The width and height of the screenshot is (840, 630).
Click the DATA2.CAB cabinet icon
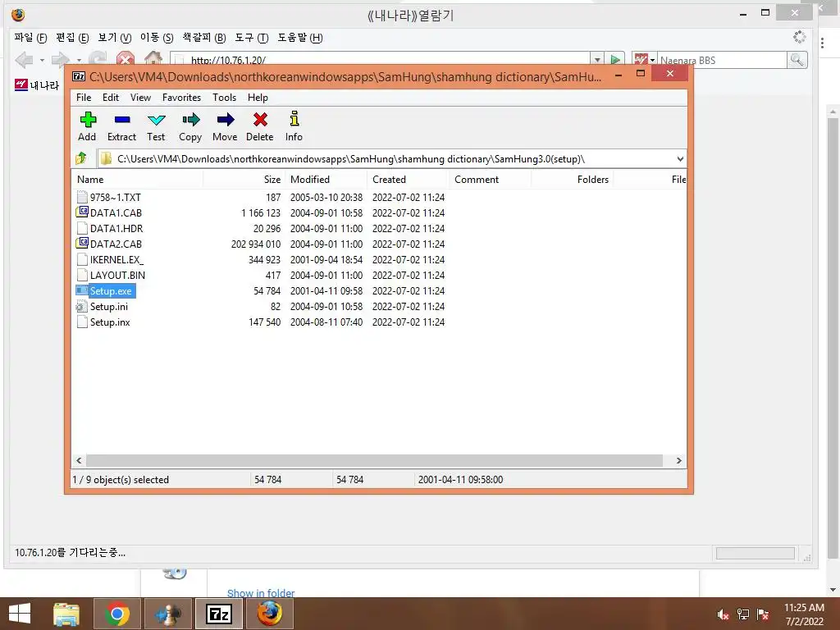[x=82, y=243]
